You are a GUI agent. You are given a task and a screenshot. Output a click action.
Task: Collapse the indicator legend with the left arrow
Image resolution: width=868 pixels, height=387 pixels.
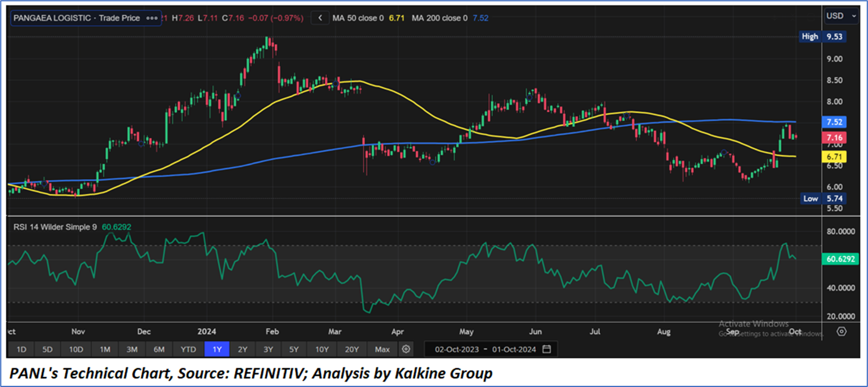[x=320, y=18]
